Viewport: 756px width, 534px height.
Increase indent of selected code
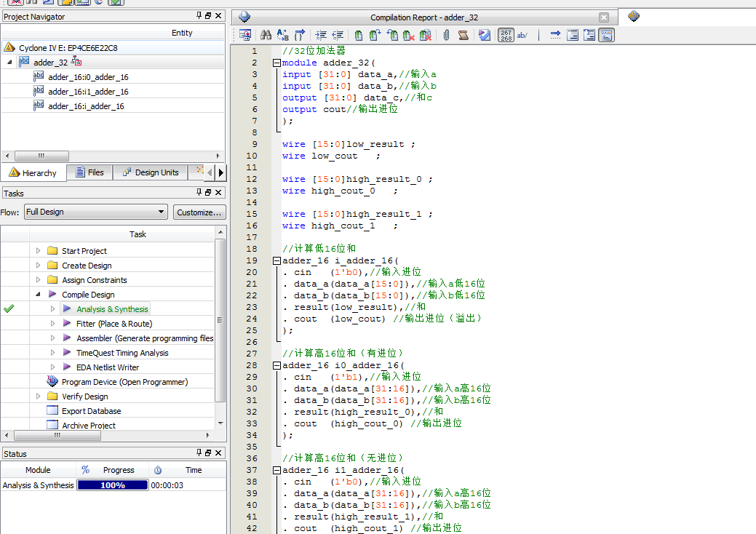pyautogui.click(x=321, y=35)
